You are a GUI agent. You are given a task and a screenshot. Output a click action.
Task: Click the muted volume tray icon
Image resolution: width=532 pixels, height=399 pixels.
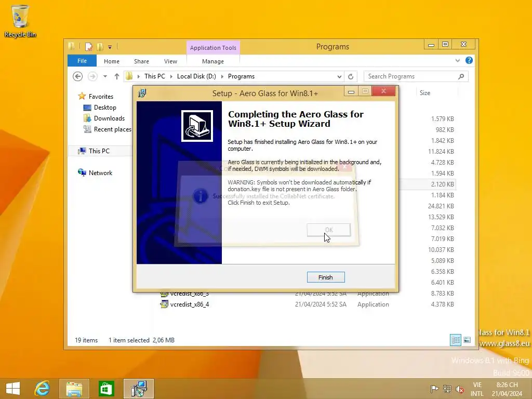pyautogui.click(x=460, y=389)
